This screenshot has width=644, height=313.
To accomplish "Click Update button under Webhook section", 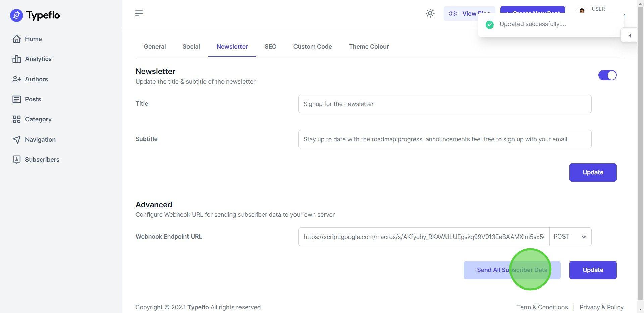I will click(x=593, y=270).
